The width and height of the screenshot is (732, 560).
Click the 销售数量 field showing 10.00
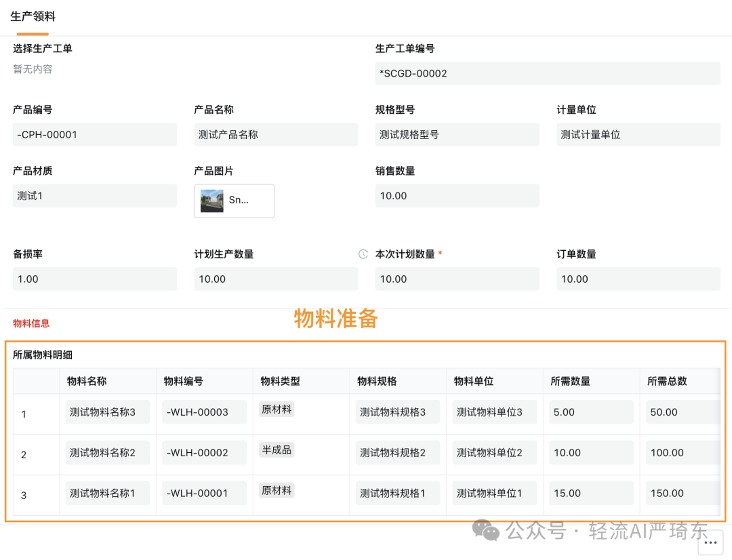coord(457,195)
